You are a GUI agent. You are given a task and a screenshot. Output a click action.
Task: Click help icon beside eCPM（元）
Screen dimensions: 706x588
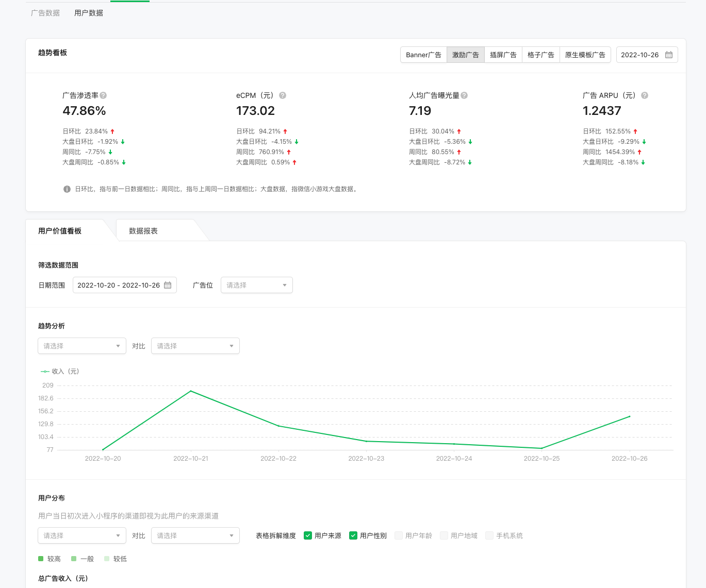point(283,95)
